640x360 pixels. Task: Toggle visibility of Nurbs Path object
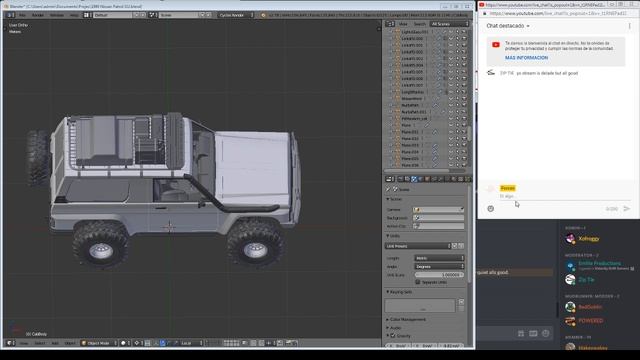click(x=451, y=105)
